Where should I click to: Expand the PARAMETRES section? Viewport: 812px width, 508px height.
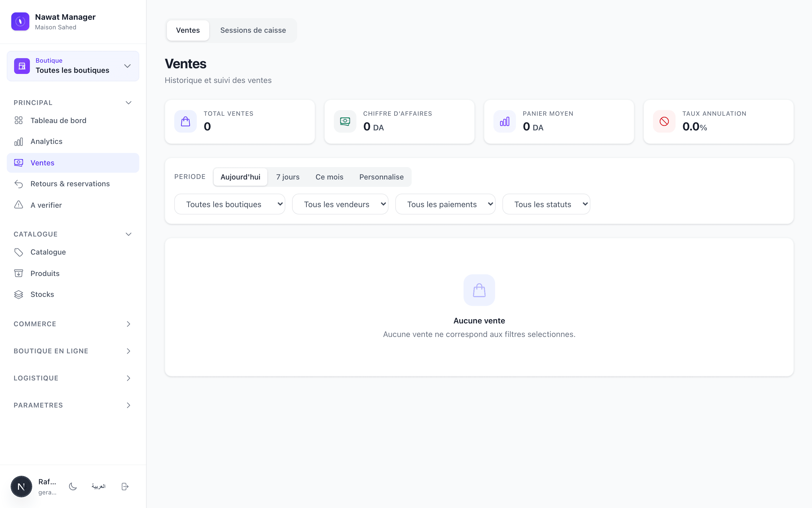(x=73, y=405)
